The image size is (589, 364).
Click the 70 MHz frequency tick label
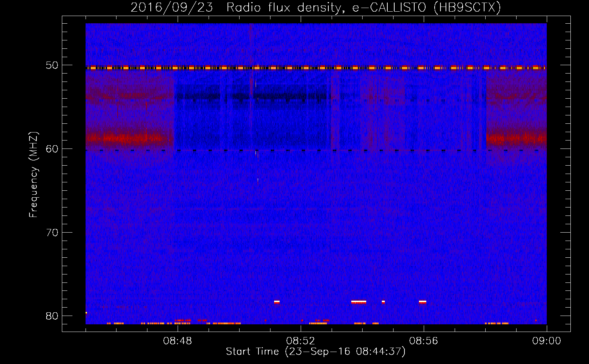click(52, 233)
